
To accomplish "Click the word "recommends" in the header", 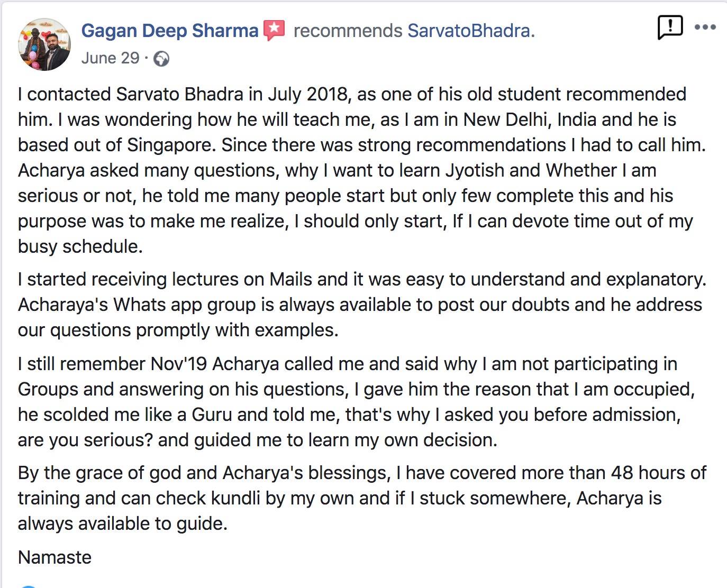I will point(348,31).
